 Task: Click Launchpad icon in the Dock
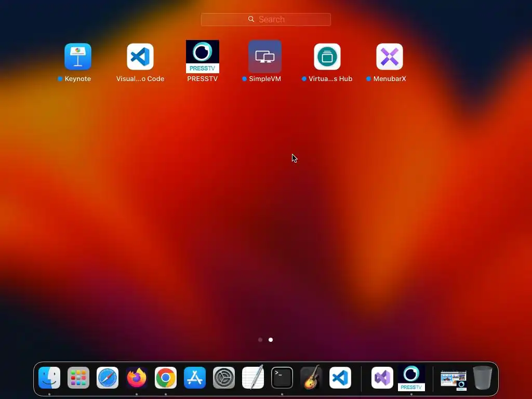pos(78,378)
